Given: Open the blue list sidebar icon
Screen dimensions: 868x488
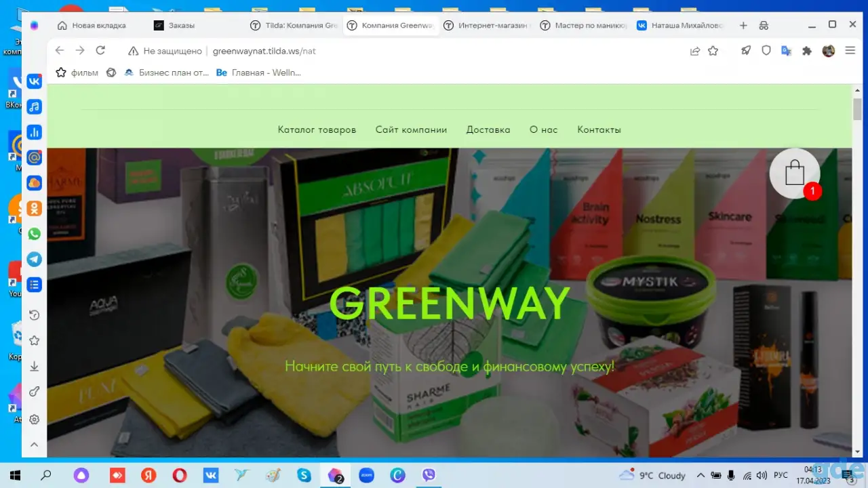Looking at the screenshot, I should tap(34, 285).
